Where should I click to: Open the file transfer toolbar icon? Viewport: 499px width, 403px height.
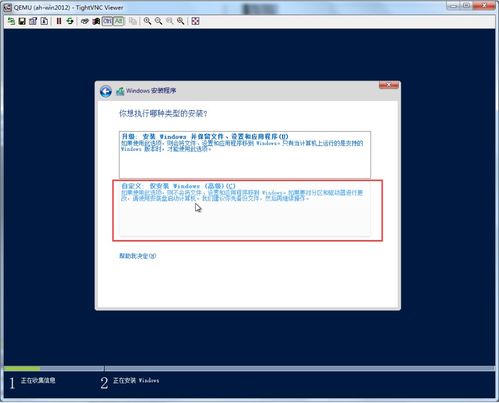pos(133,21)
